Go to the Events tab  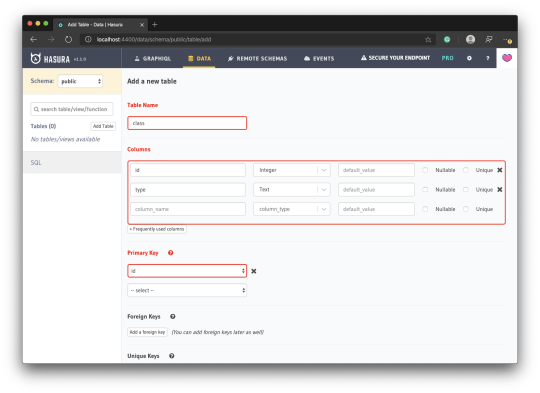[x=319, y=59]
